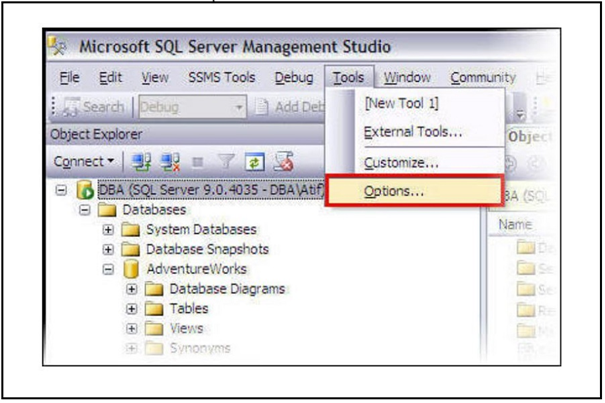Image resolution: width=605 pixels, height=403 pixels.
Task: Click Customize... in the Tools menu
Action: tap(400, 161)
